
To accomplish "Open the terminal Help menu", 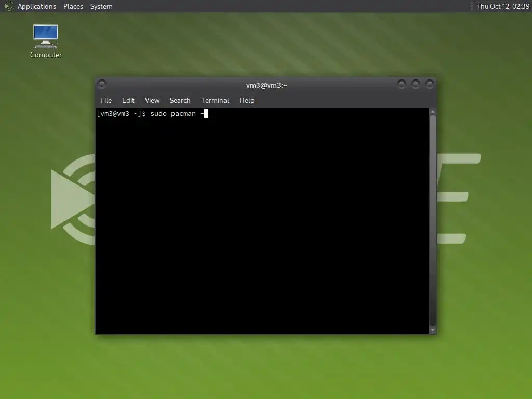I will pyautogui.click(x=247, y=100).
